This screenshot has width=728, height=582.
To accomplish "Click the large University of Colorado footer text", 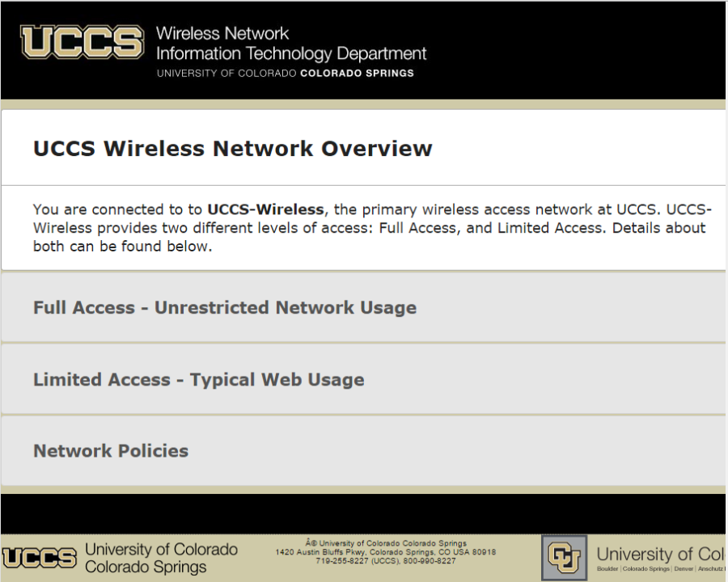I will click(x=661, y=555).
